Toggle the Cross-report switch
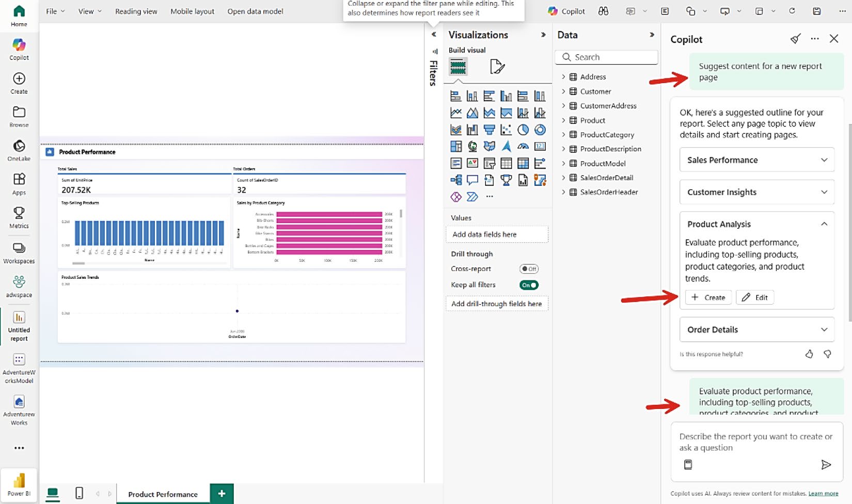 click(529, 269)
